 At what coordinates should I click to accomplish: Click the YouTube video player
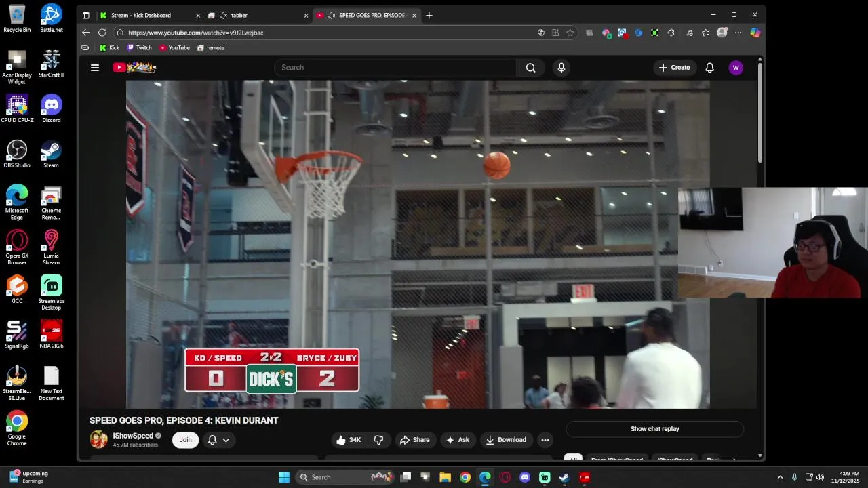click(418, 244)
